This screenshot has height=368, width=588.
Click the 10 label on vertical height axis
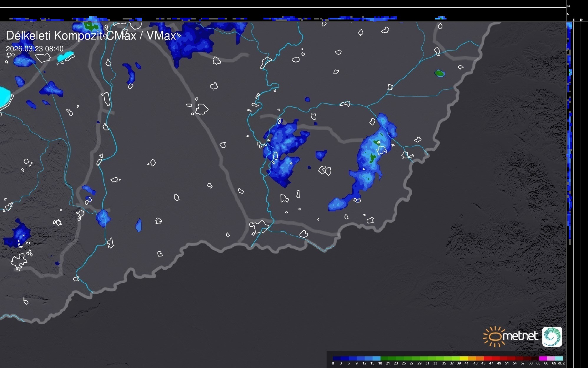click(x=569, y=6)
